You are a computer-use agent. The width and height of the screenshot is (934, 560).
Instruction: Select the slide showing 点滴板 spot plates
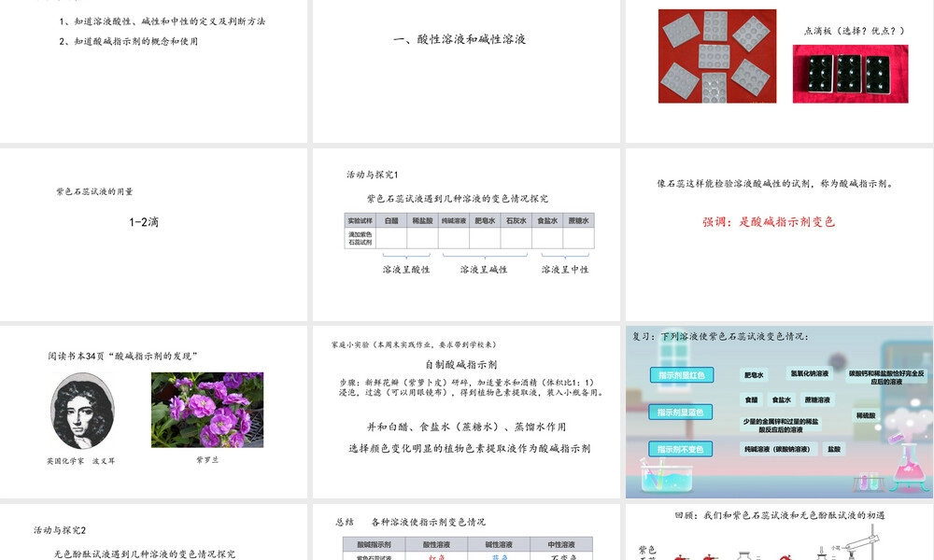pos(779,71)
